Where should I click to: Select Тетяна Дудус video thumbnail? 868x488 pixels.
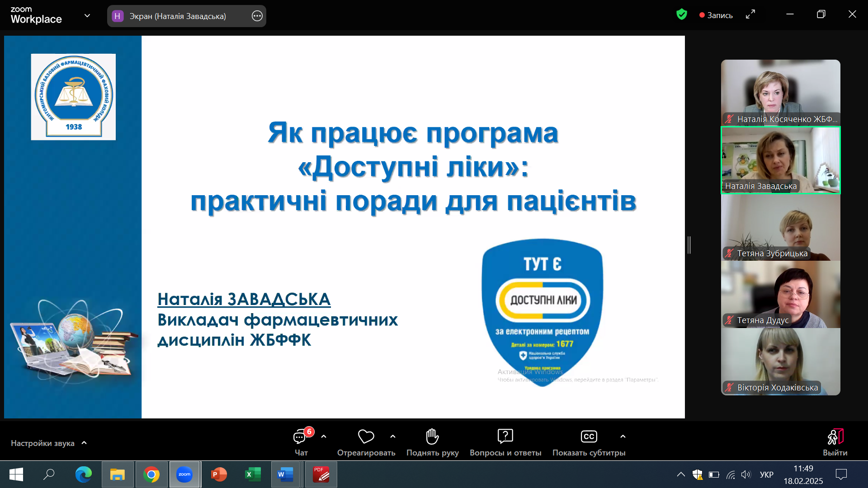(x=780, y=294)
